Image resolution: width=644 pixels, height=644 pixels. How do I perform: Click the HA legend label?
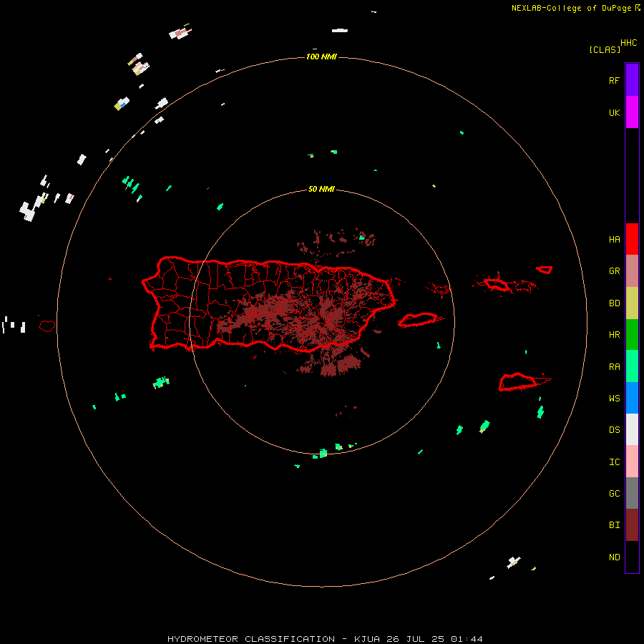pos(614,239)
